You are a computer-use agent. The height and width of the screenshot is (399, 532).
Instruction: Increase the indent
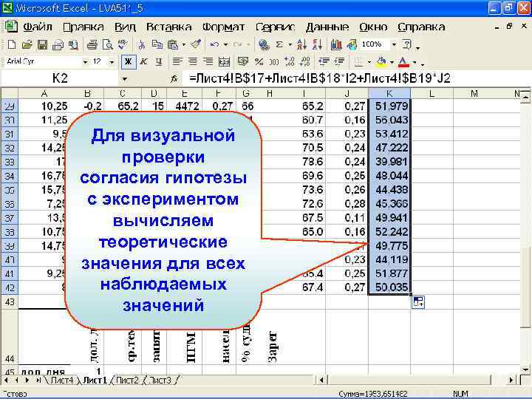pyautogui.click(x=340, y=62)
